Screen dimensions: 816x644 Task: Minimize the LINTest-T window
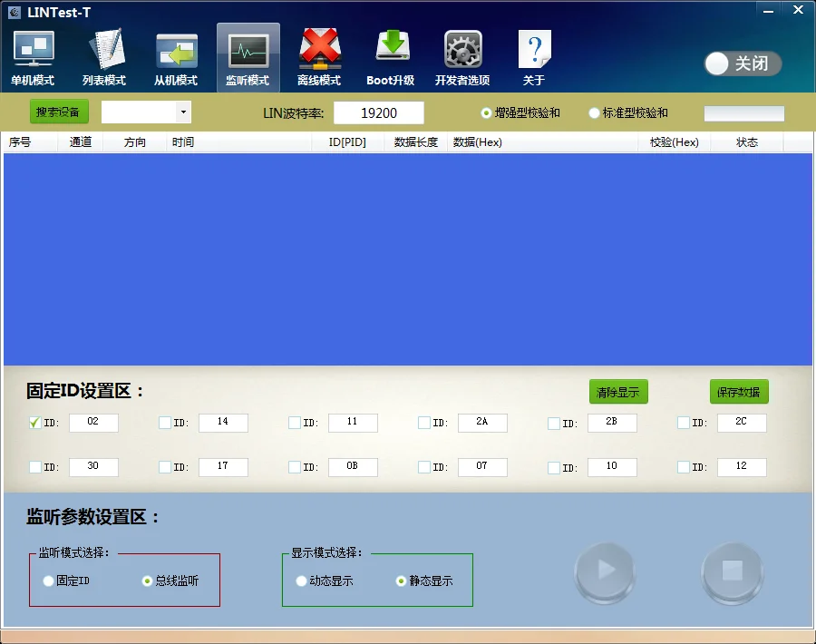point(768,10)
